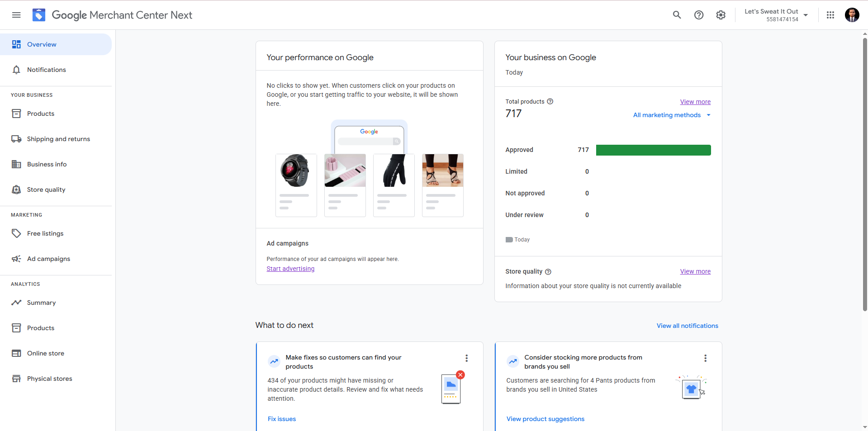Open Physical stores in sidebar
This screenshot has width=868, height=431.
coord(56,379)
